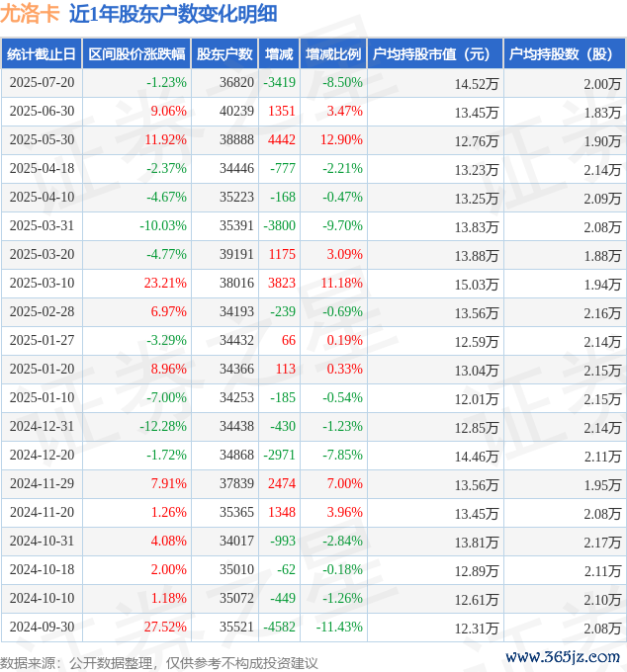Click the average shares value 2.17万
Image resolution: width=627 pixels, height=672 pixels.
[x=602, y=543]
